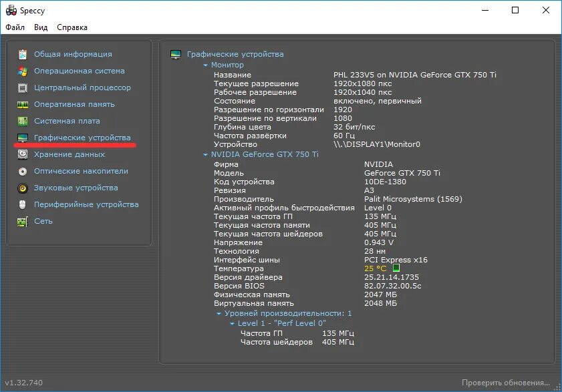Click the Периферийные устройства mouse icon
Screen dimensions: 562x392
click(x=23, y=204)
